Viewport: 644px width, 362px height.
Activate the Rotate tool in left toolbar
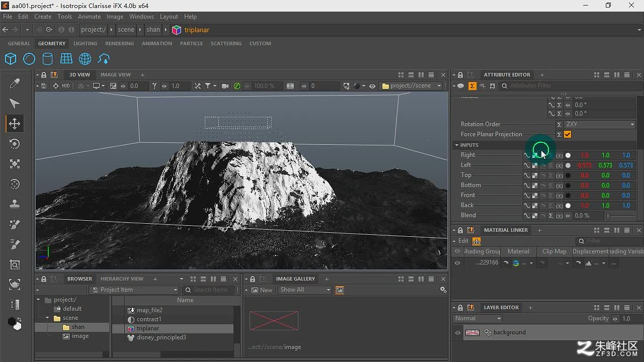tap(15, 144)
